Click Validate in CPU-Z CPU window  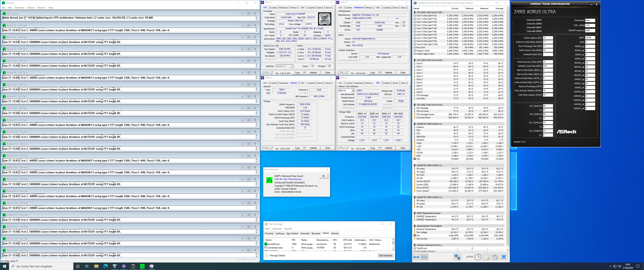pyautogui.click(x=313, y=73)
